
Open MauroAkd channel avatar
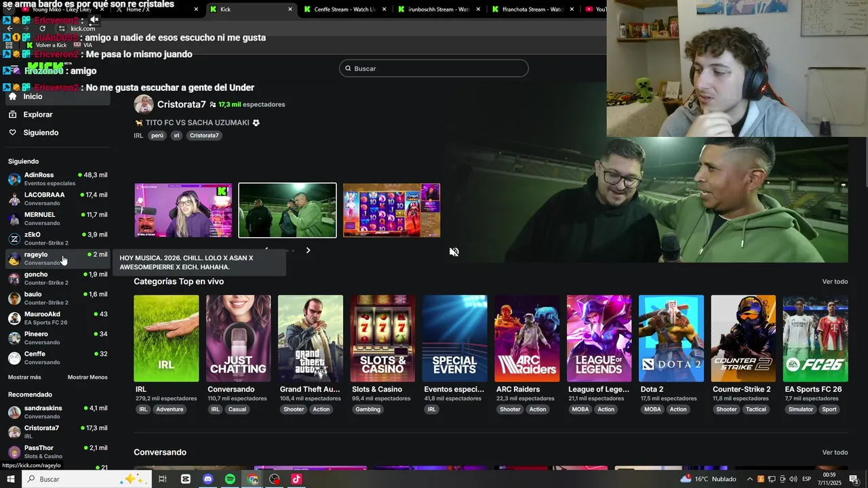click(14, 318)
